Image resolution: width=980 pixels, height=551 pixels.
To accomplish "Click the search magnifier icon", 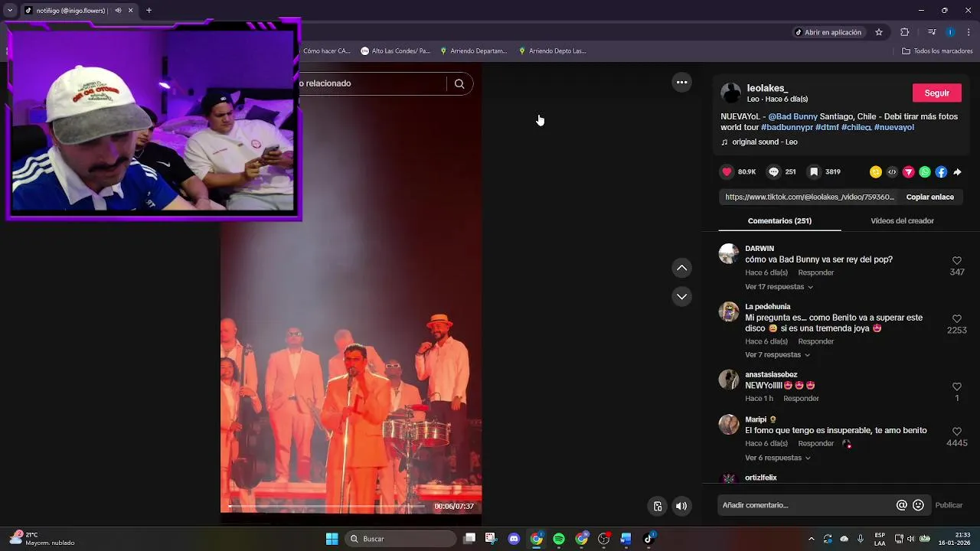I will pyautogui.click(x=459, y=83).
